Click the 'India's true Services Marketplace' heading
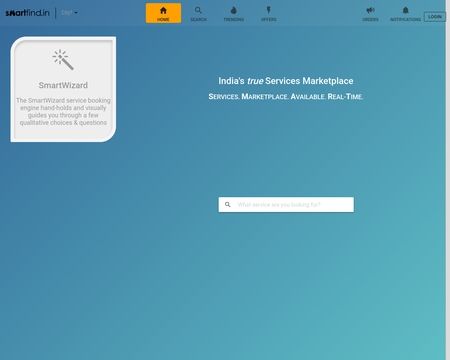 pyautogui.click(x=286, y=81)
